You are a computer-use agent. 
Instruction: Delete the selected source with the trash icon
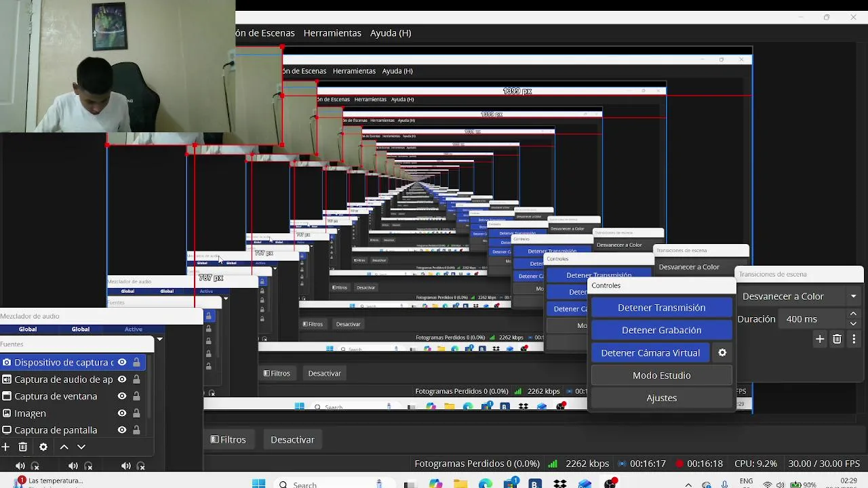[23, 447]
